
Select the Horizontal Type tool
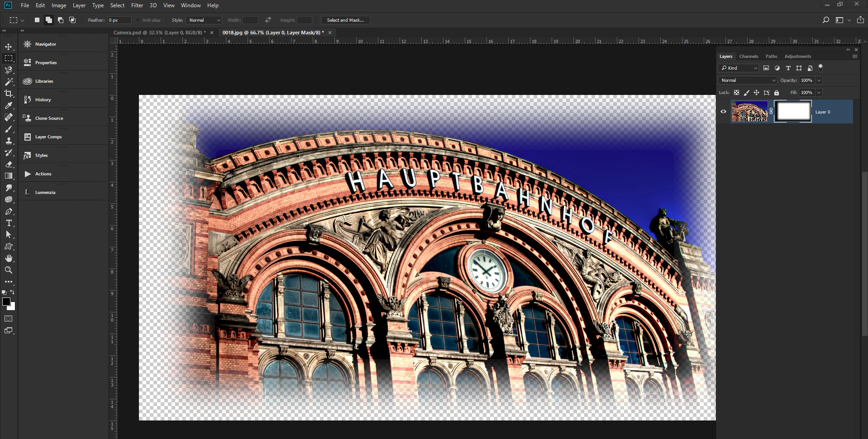(9, 223)
